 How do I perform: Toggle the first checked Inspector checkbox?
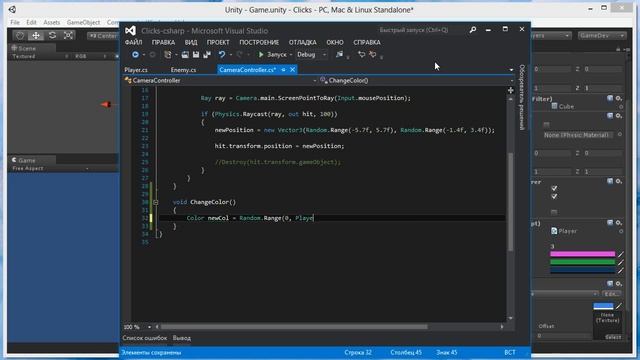pos(554,188)
